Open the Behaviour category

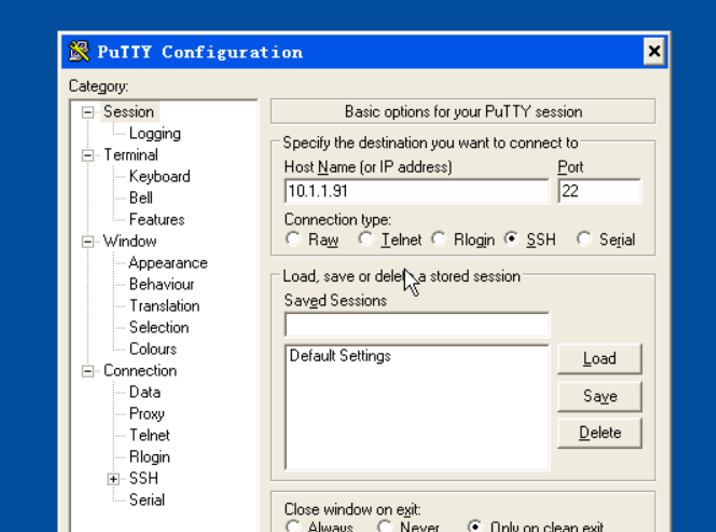tap(162, 284)
